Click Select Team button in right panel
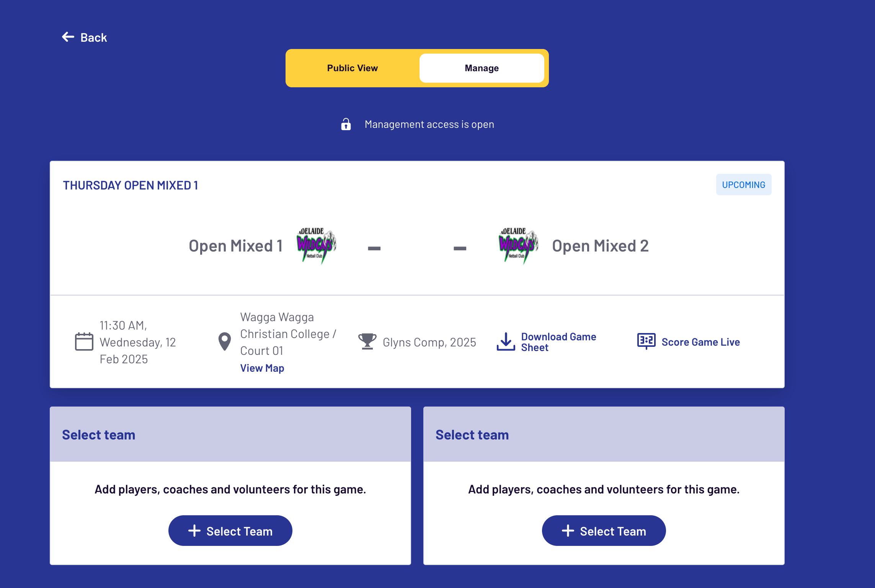Screen dimensions: 875x588 click(x=604, y=531)
